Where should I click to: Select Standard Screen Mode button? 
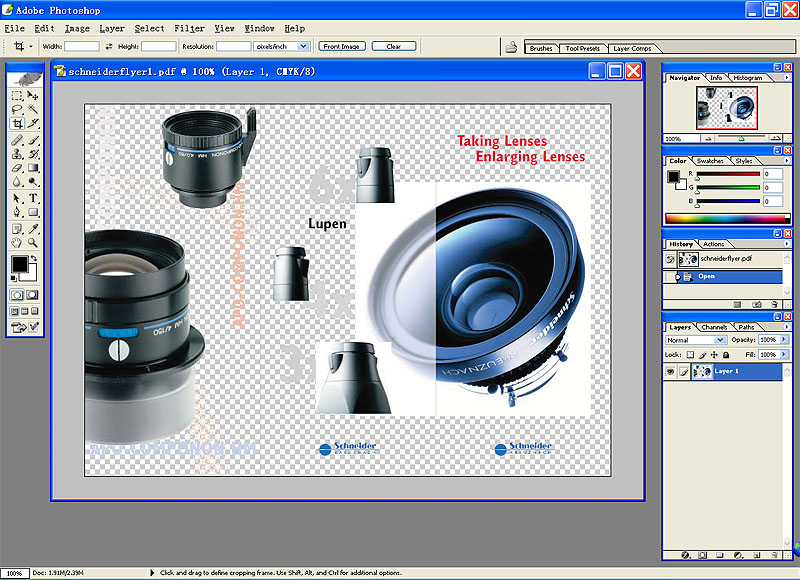15,311
